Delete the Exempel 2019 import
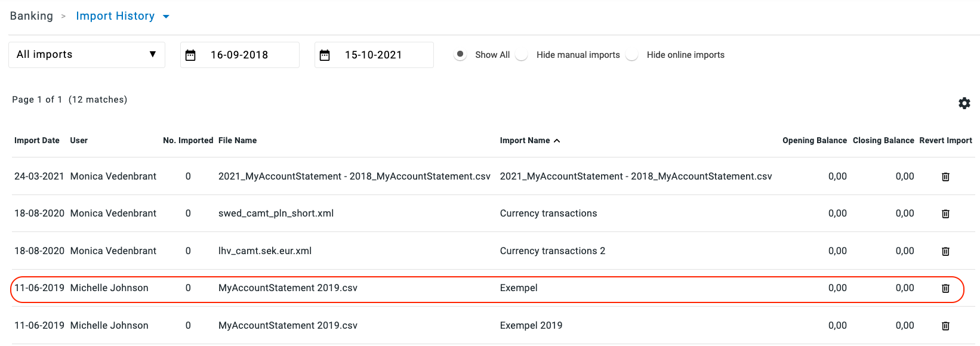This screenshot has width=980, height=346. pyautogui.click(x=945, y=326)
